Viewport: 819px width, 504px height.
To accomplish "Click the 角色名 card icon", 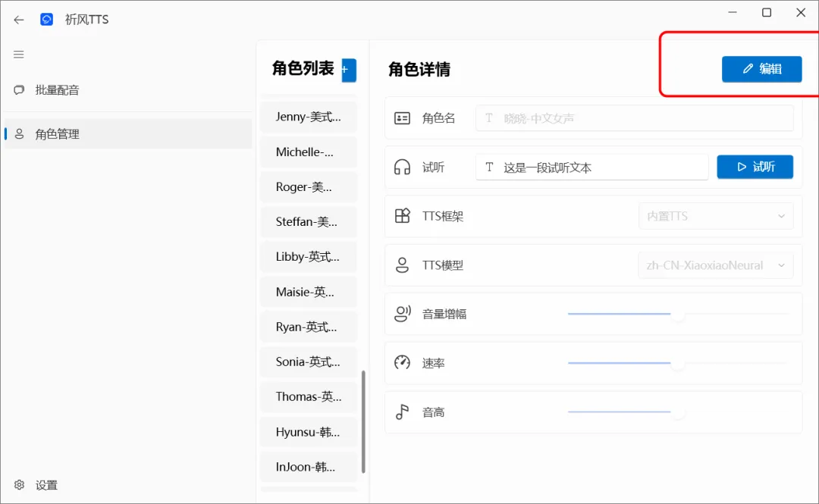I will point(402,118).
